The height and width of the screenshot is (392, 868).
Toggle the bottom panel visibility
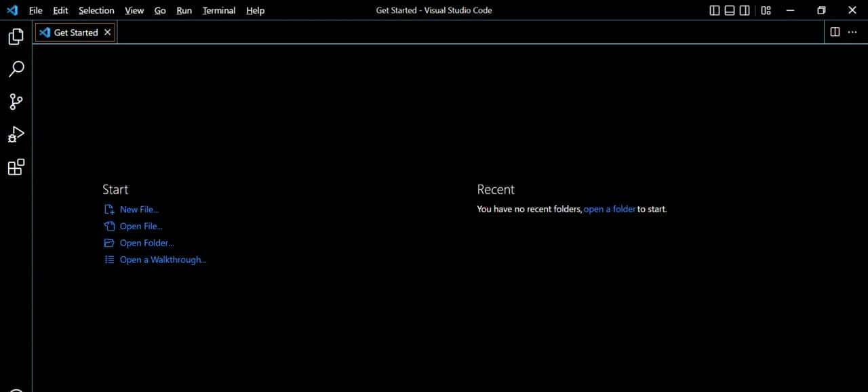coord(730,10)
